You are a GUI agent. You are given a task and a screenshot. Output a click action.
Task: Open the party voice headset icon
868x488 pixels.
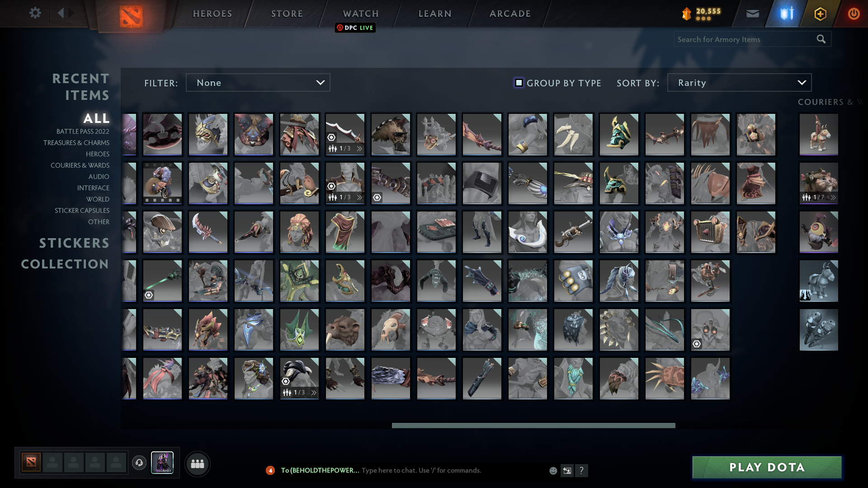click(x=139, y=463)
